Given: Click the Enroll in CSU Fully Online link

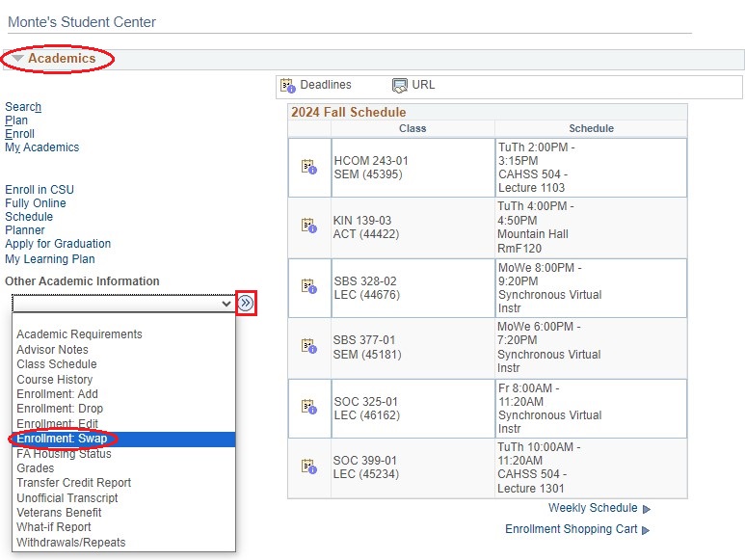Looking at the screenshot, I should (x=39, y=197).
